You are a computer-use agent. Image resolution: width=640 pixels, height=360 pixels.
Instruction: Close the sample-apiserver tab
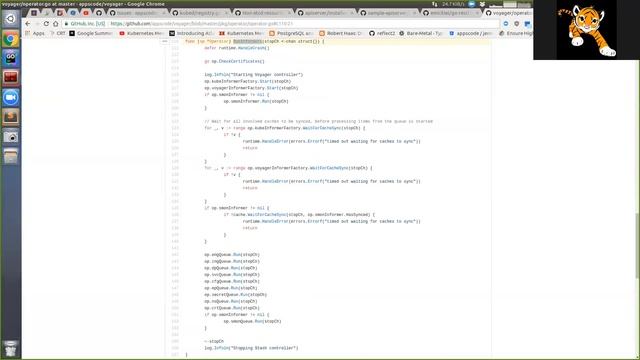(414, 13)
